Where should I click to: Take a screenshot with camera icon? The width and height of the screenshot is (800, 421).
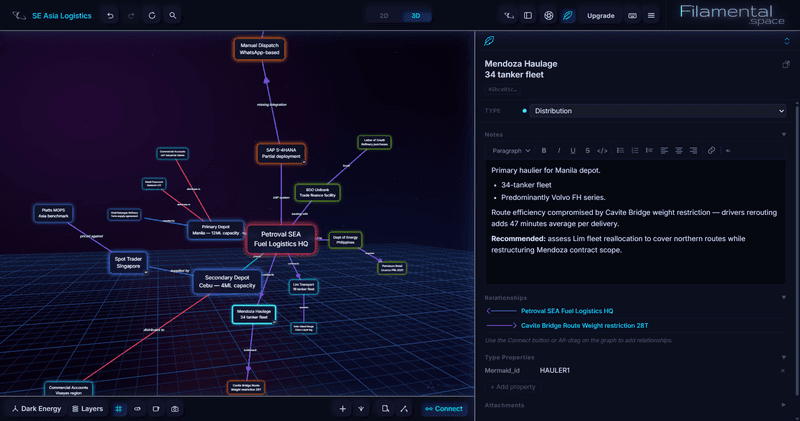click(x=175, y=409)
